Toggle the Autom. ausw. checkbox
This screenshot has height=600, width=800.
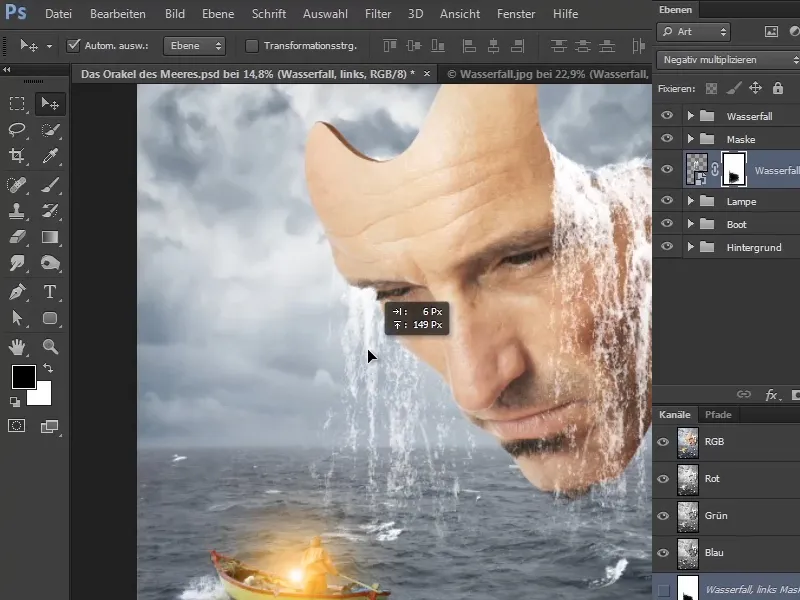pos(73,45)
